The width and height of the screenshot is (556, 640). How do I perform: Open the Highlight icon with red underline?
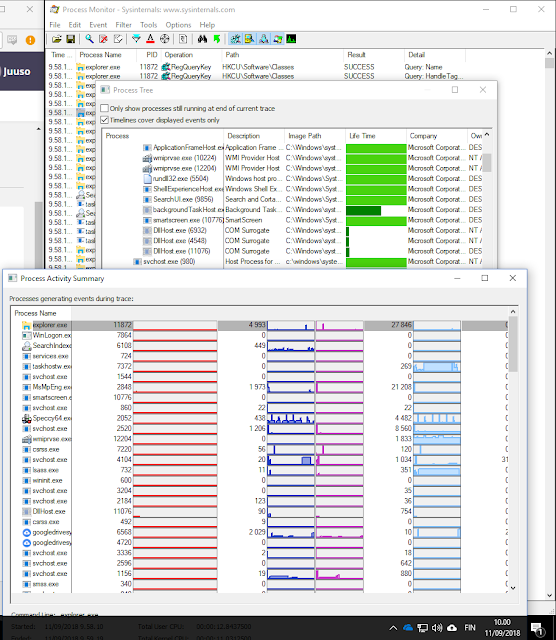pos(150,39)
